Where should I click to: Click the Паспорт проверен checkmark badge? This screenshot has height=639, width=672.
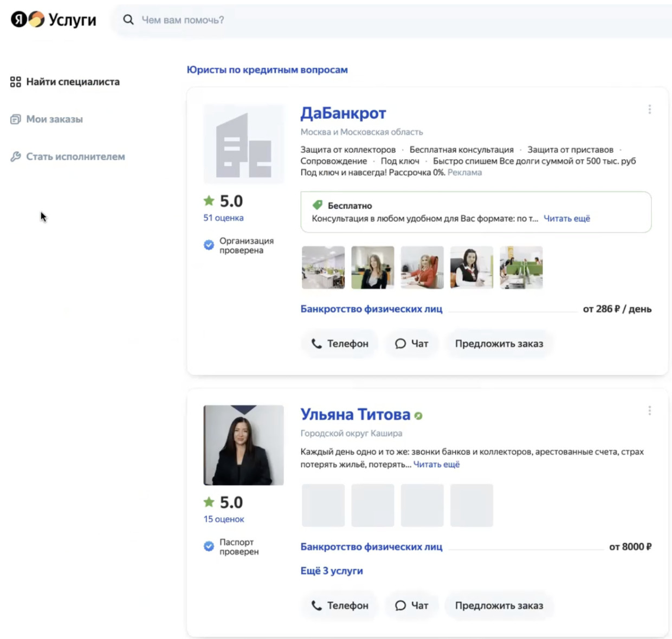[x=209, y=546]
